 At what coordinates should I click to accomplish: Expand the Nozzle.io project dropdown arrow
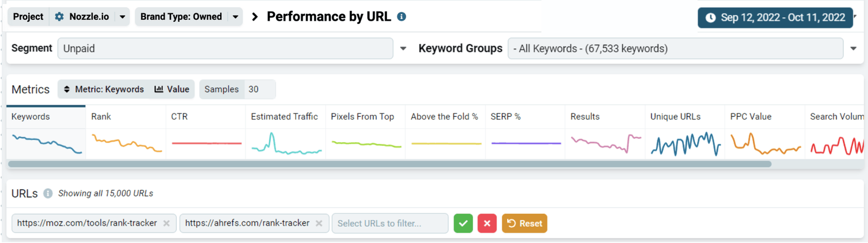123,17
